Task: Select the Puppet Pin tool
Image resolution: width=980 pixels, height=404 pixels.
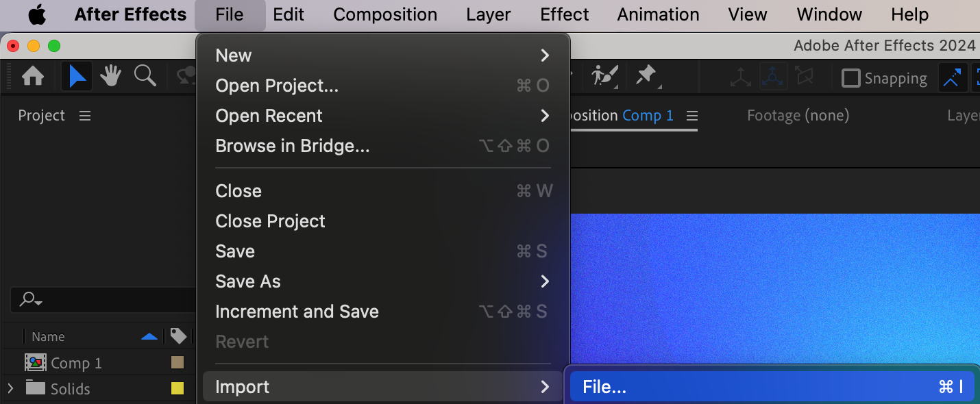Action: tap(646, 76)
